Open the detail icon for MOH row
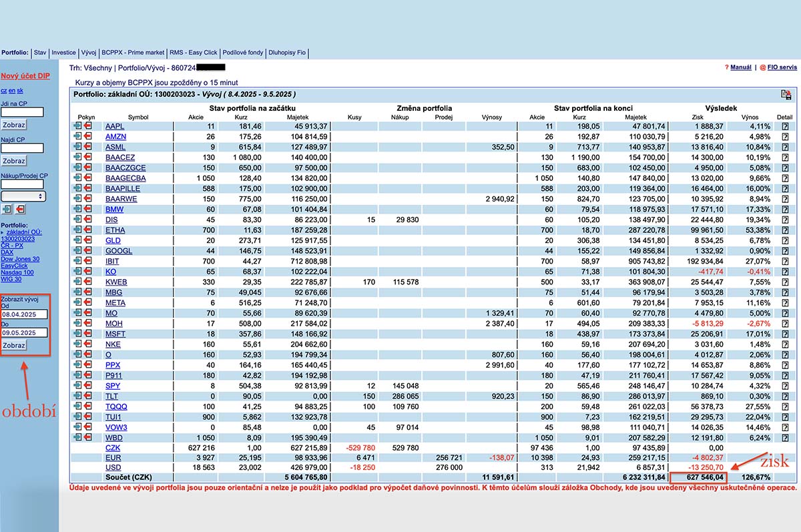The width and height of the screenshot is (801, 532). (x=786, y=324)
